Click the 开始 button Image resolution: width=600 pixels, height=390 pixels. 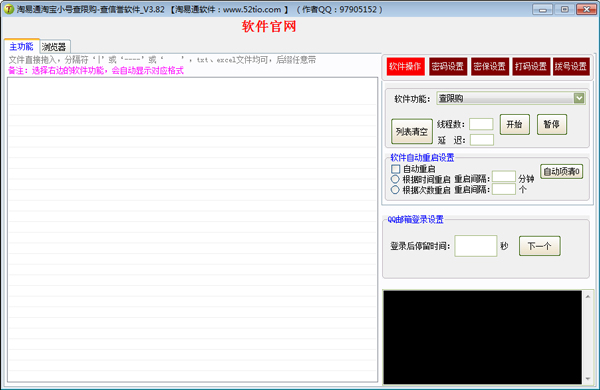coord(515,124)
